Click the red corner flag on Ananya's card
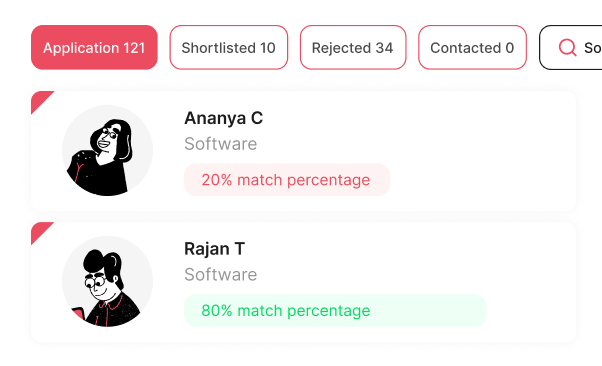 (x=39, y=99)
